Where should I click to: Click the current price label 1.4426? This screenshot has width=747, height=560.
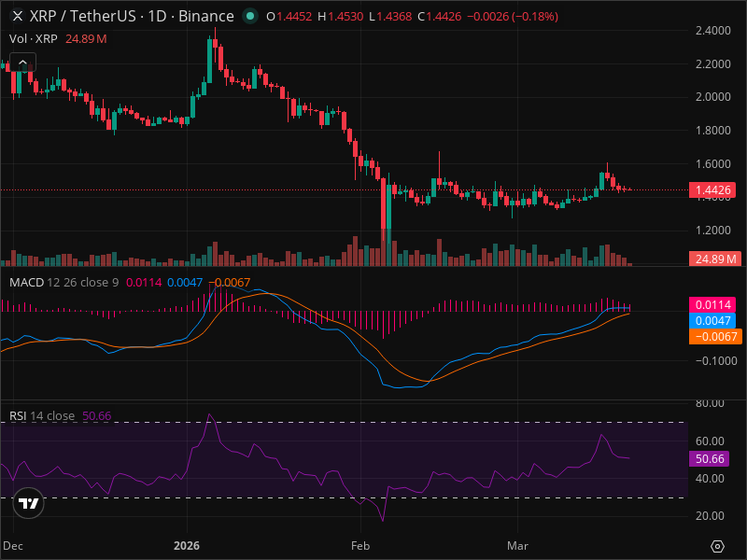712,190
